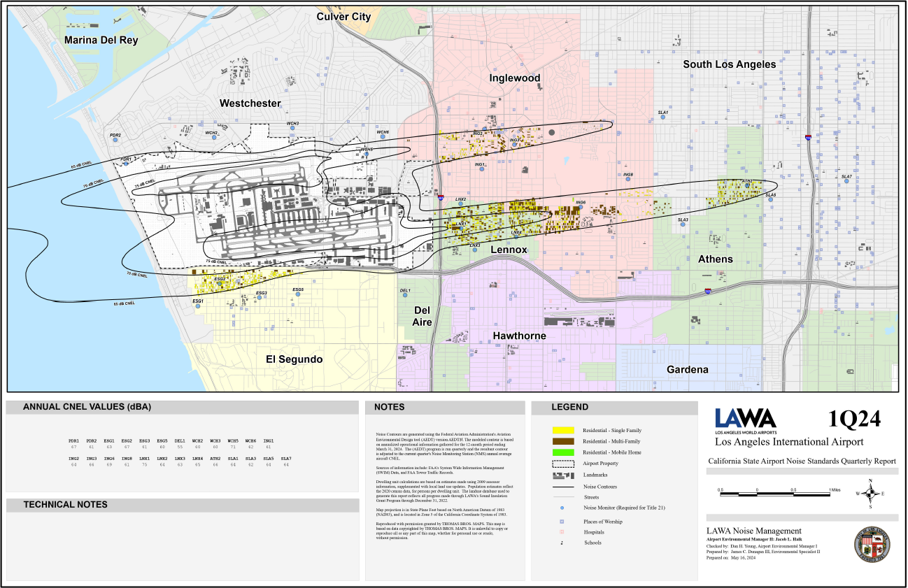908x588 pixels.
Task: Click the Marina Del Rey map label
Action: point(101,40)
